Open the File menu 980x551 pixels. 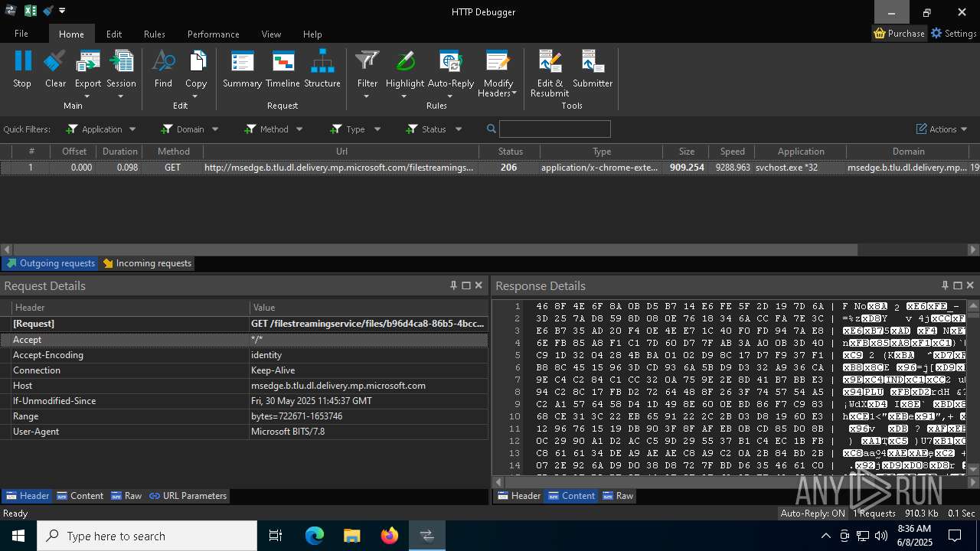pyautogui.click(x=21, y=34)
